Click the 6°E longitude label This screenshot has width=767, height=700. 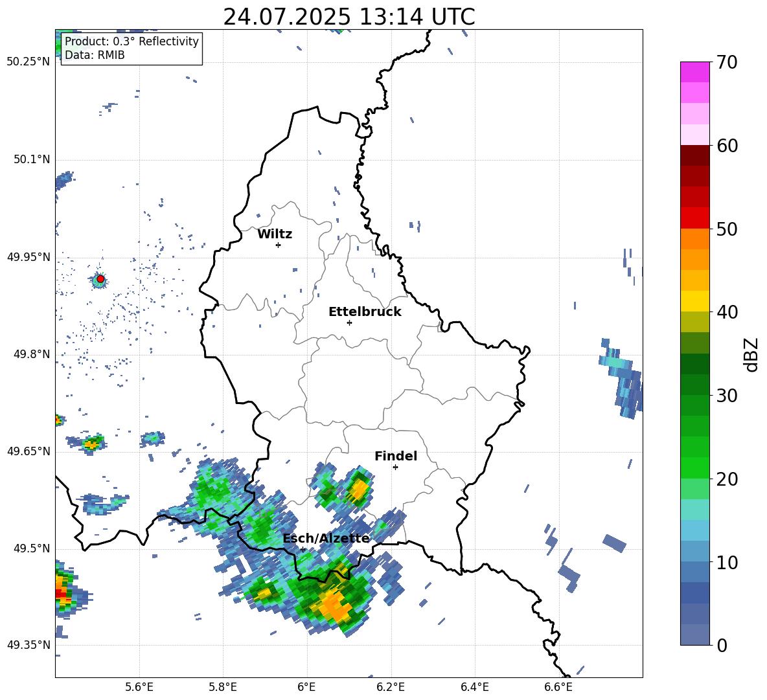[x=306, y=687]
